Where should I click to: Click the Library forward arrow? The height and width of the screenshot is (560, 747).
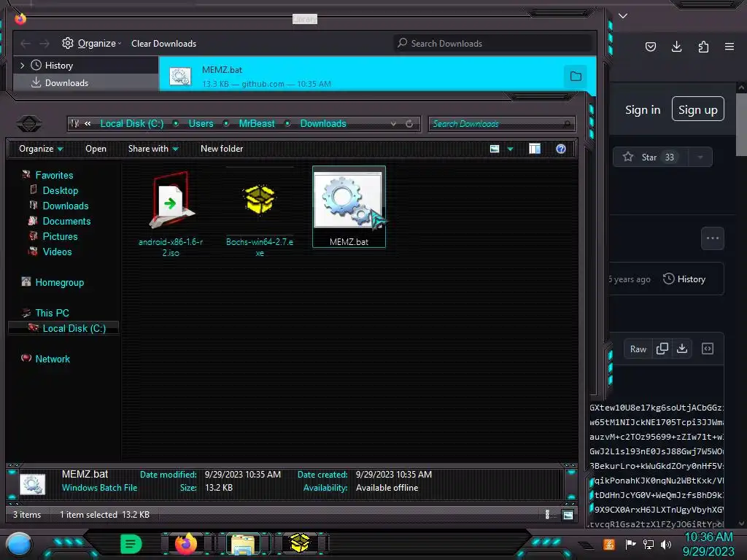44,44
